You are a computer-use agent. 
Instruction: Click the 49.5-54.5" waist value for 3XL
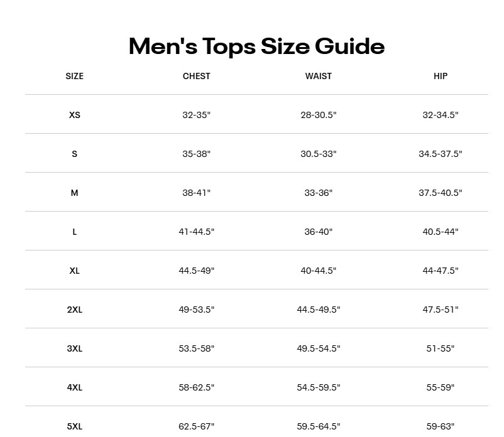tap(319, 348)
